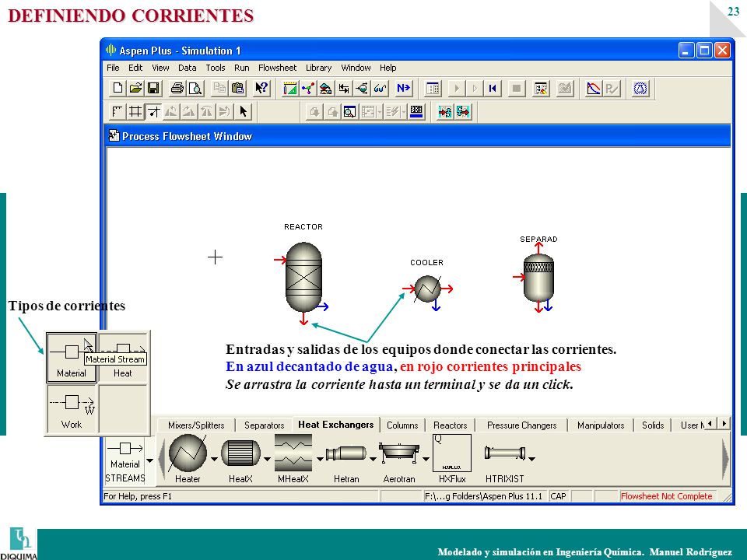The width and height of the screenshot is (747, 560).
Task: Open the Flowsheet menu
Action: coord(277,68)
